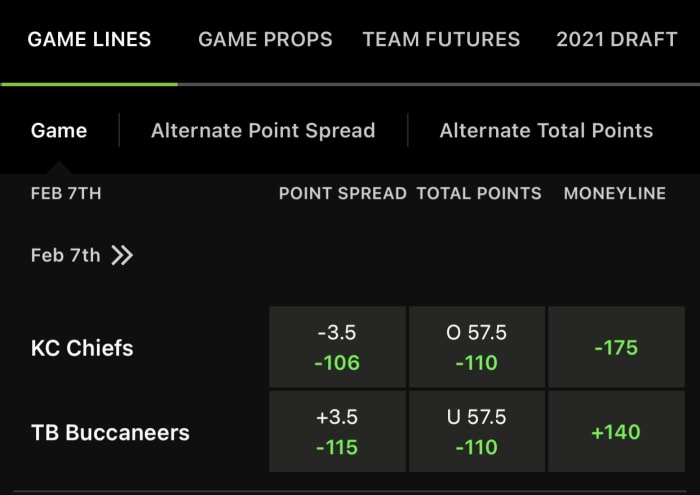Bet KC Chiefs -3.5 point spread
This screenshot has width=700, height=495.
[x=337, y=347]
